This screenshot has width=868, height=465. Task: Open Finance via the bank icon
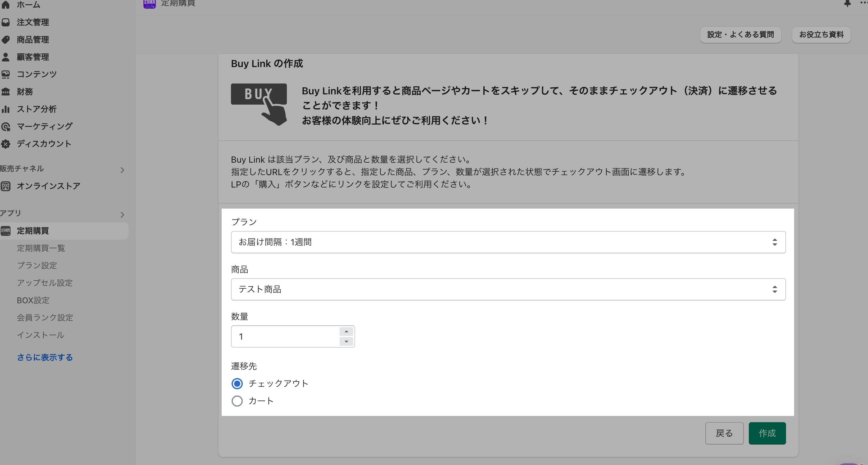click(6, 92)
